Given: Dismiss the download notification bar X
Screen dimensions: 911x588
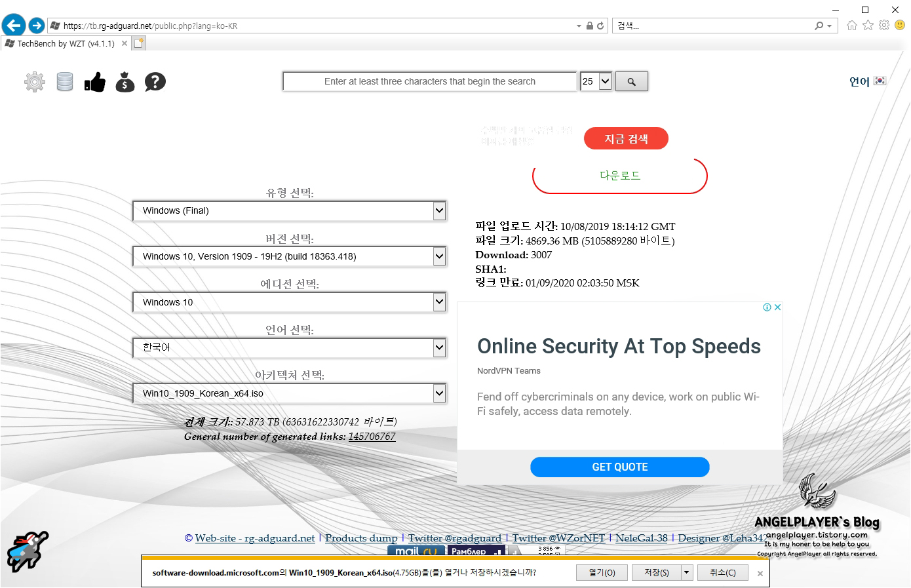Looking at the screenshot, I should [760, 574].
